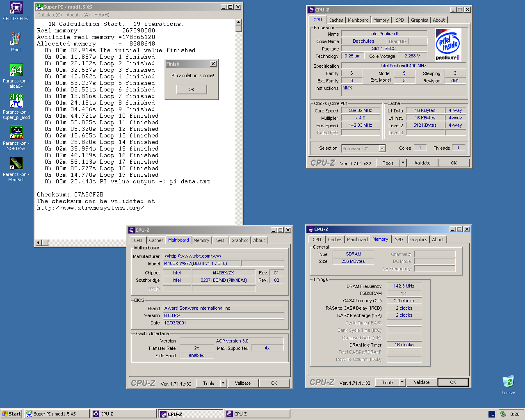525x420 pixels.
Task: Select SPD tab in CPU-Z CPU window
Action: [x=400, y=20]
